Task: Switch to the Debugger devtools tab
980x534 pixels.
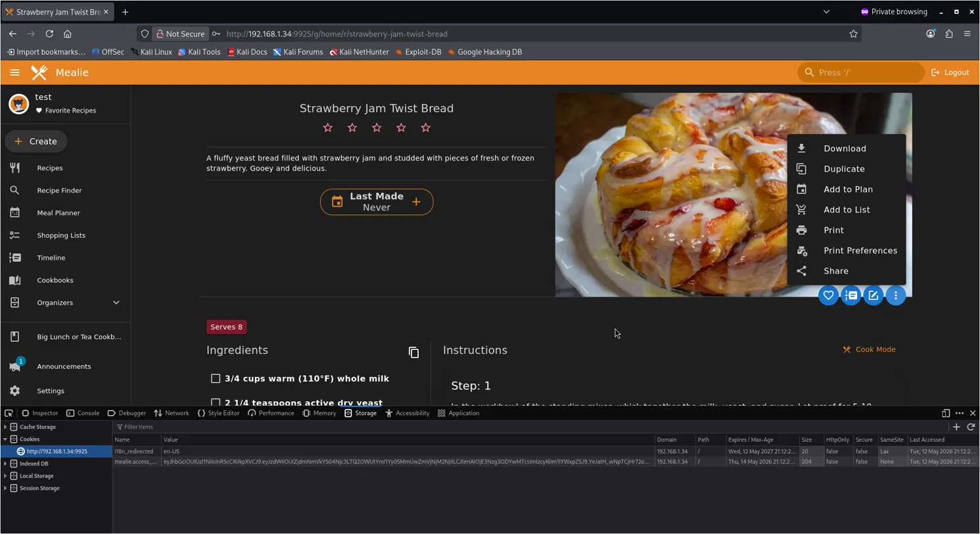Action: point(126,413)
